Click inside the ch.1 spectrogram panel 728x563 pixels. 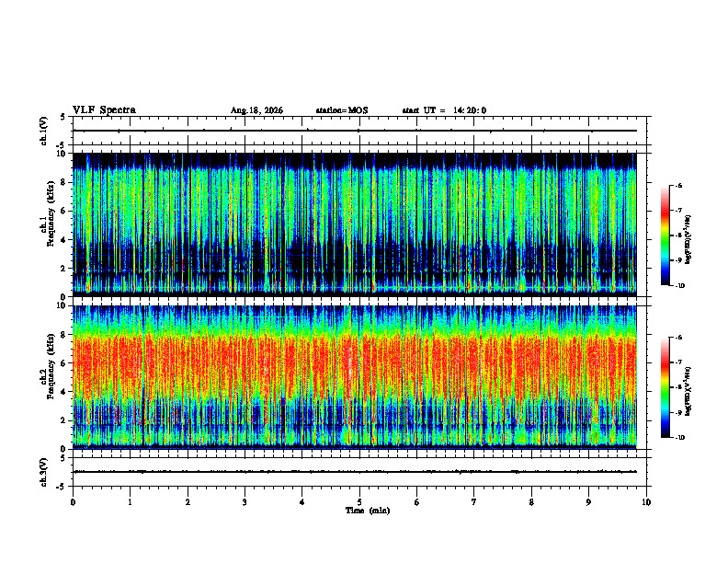point(355,224)
